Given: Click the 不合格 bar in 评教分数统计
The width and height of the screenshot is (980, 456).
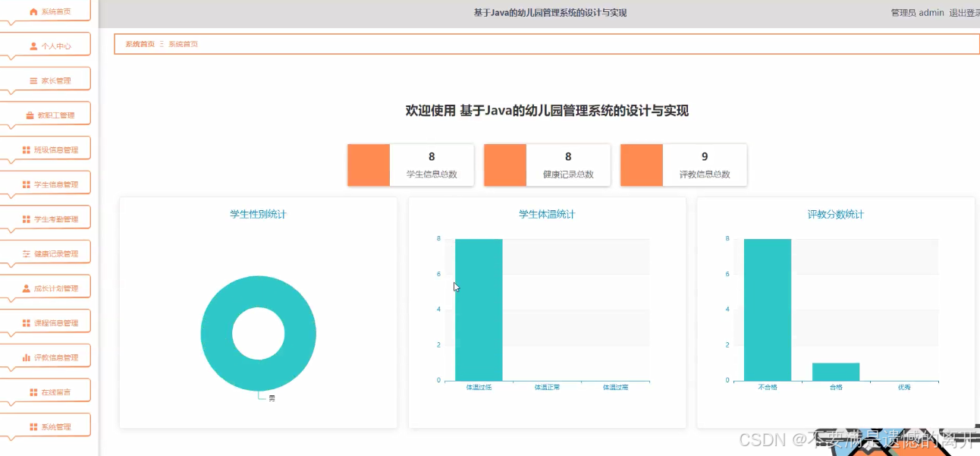Looking at the screenshot, I should [768, 310].
